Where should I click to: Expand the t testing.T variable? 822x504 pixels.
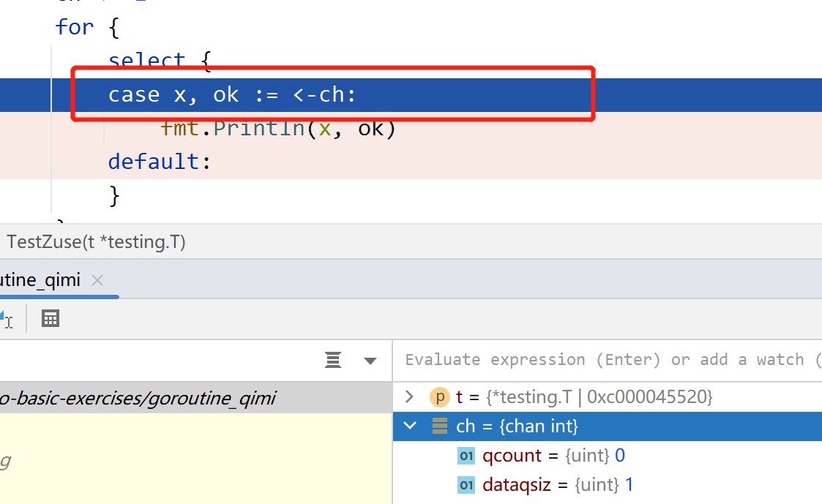(410, 397)
